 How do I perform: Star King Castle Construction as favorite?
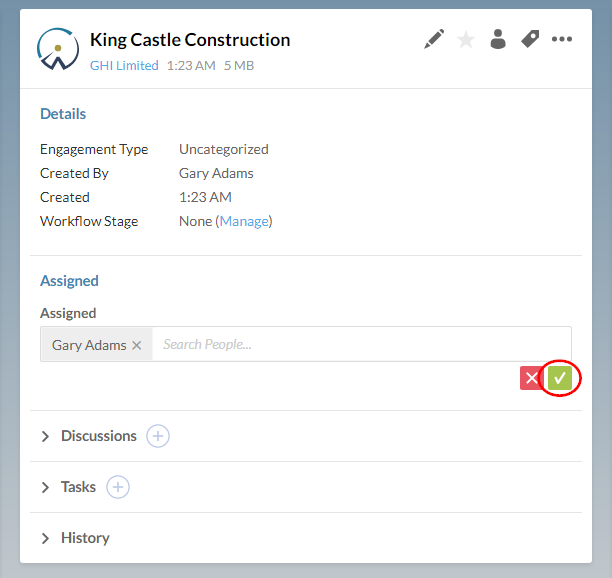pos(466,40)
